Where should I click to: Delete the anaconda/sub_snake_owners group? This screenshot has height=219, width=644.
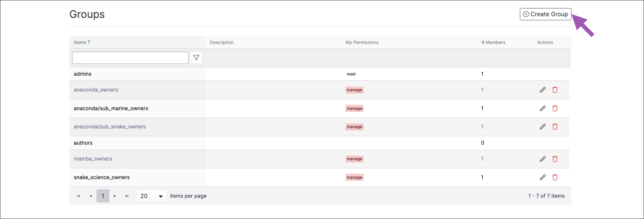(555, 127)
